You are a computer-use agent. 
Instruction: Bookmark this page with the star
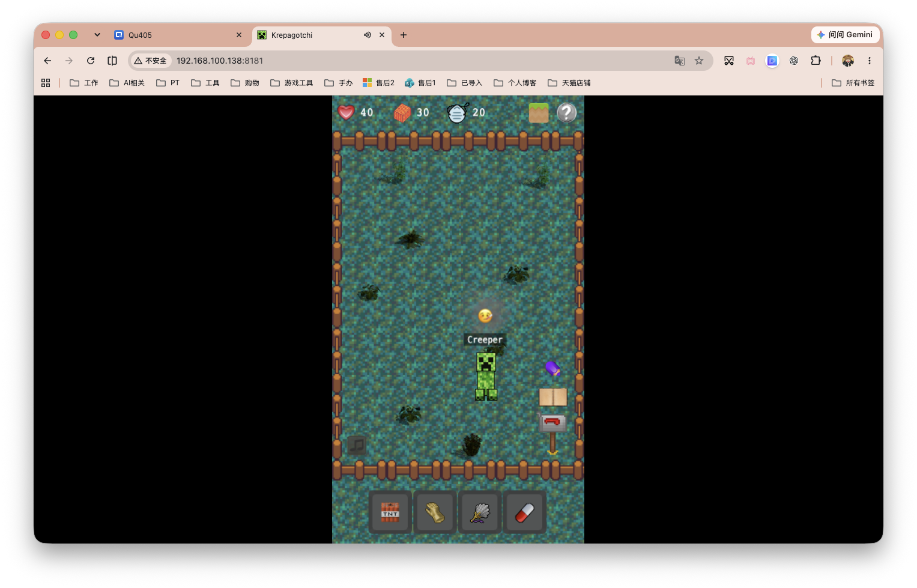[699, 61]
